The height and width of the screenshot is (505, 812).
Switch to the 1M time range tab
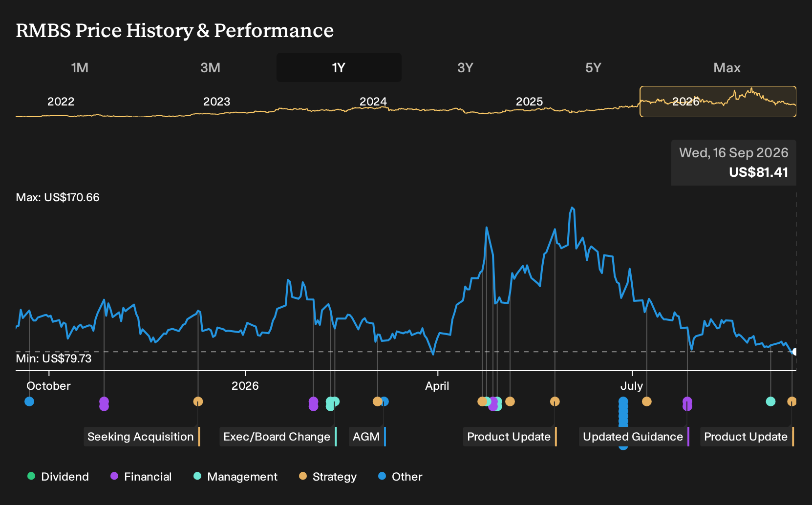coord(80,68)
